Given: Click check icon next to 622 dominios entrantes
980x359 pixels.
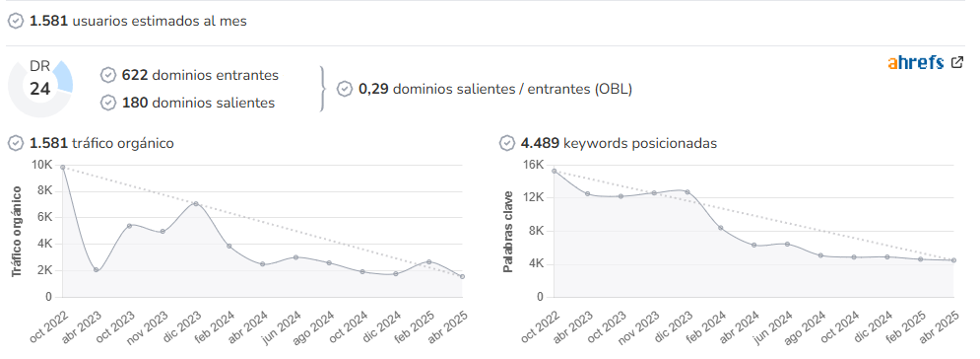Looking at the screenshot, I should click(x=108, y=75).
